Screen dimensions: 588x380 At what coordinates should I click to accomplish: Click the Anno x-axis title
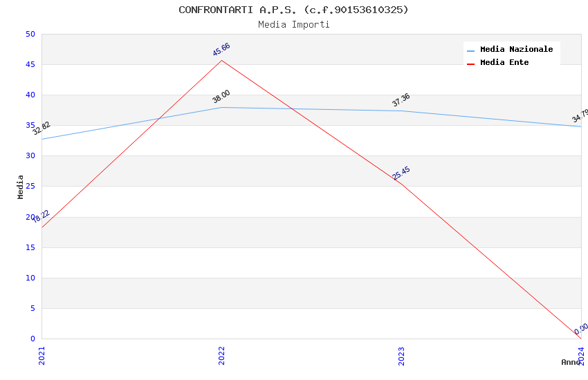[x=570, y=362]
